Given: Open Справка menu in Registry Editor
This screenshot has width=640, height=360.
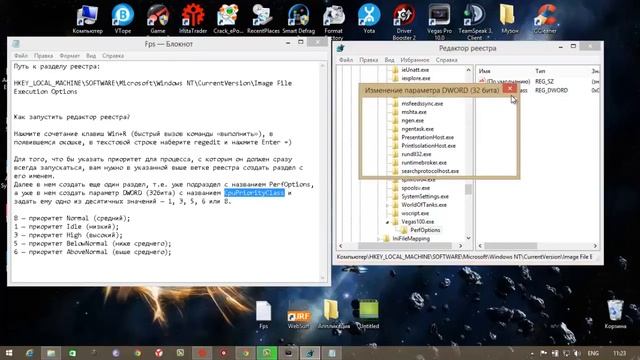Looking at the screenshot, I should 446,60.
